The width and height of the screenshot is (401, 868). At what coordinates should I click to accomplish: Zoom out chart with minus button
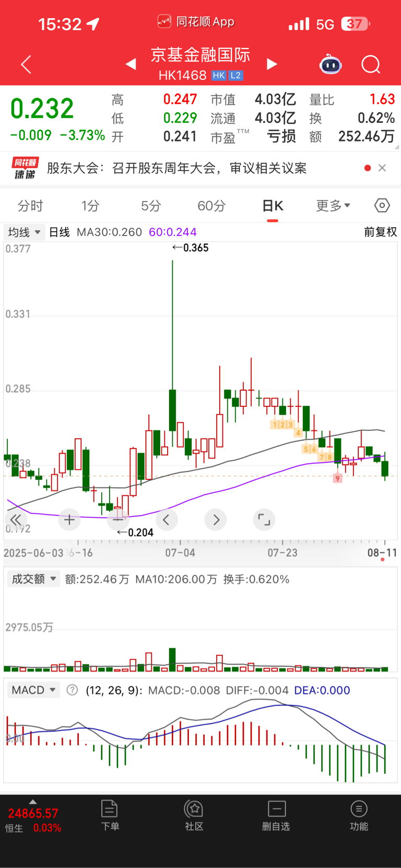click(x=118, y=520)
